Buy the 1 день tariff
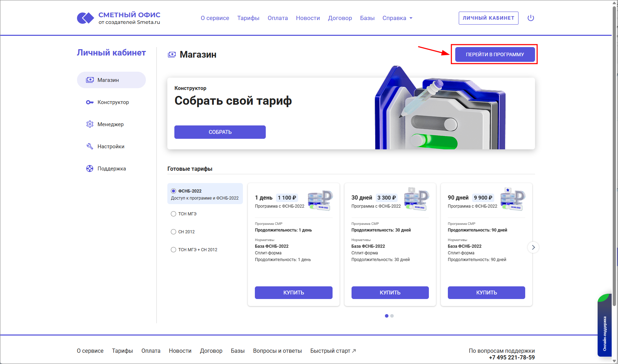618x364 pixels. coord(294,293)
